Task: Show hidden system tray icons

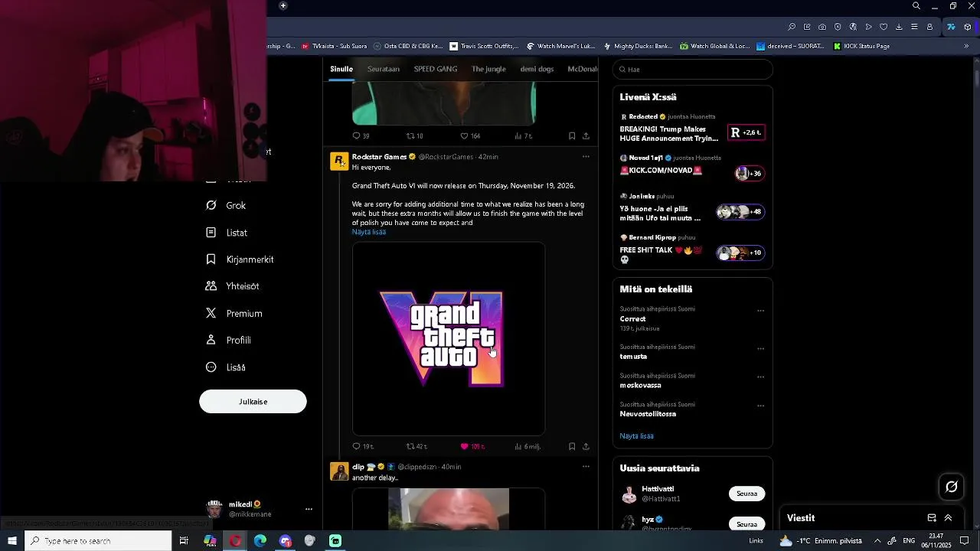Action: pos(877,541)
